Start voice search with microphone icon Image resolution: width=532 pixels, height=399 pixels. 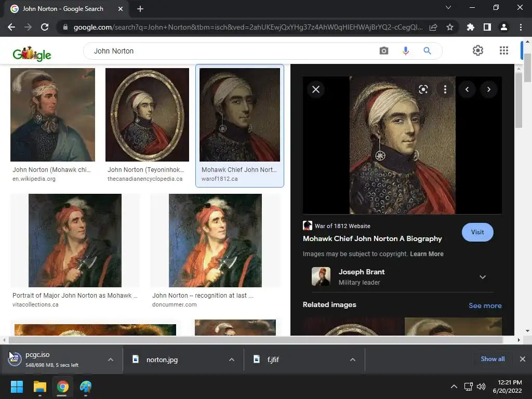tap(405, 51)
